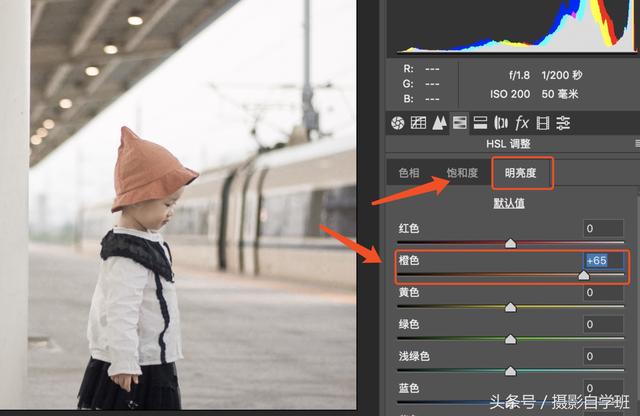Viewport: 640px width, 416px height.
Task: Click the 黄色 slider handle
Action: (x=511, y=307)
